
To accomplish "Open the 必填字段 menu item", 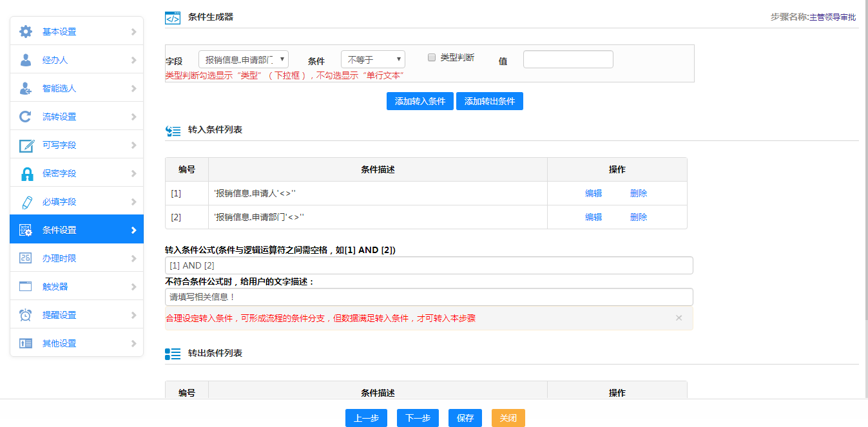I will click(x=59, y=202).
